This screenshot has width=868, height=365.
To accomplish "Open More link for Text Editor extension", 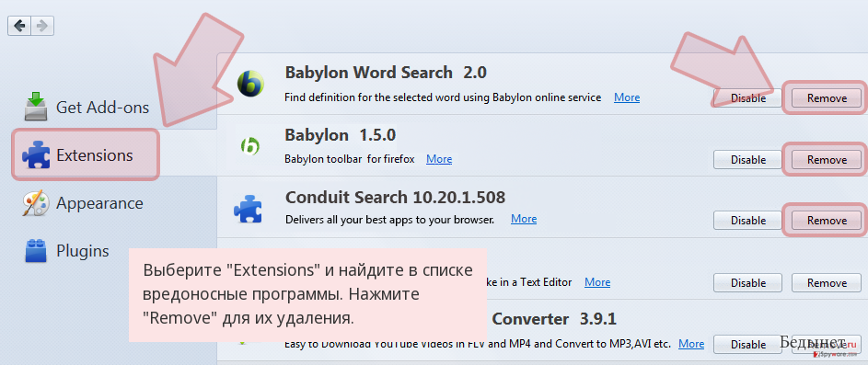I will pyautogui.click(x=597, y=282).
